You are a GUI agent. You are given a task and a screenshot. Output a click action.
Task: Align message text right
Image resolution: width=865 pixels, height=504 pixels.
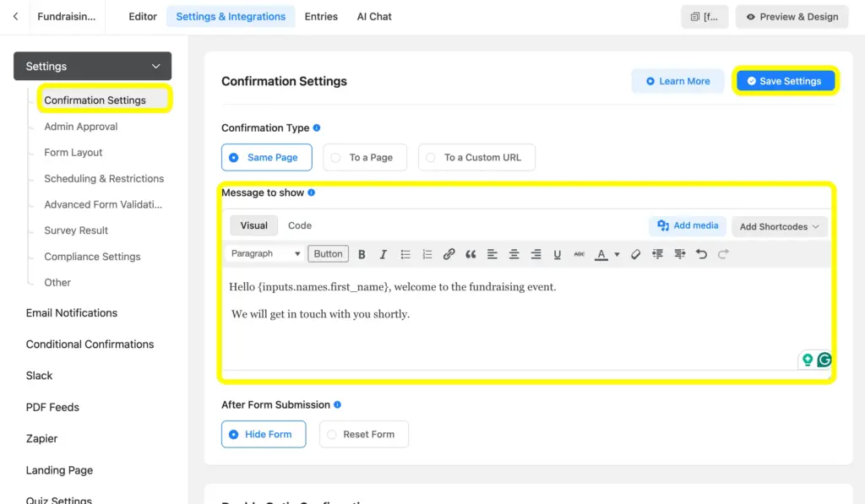point(536,254)
